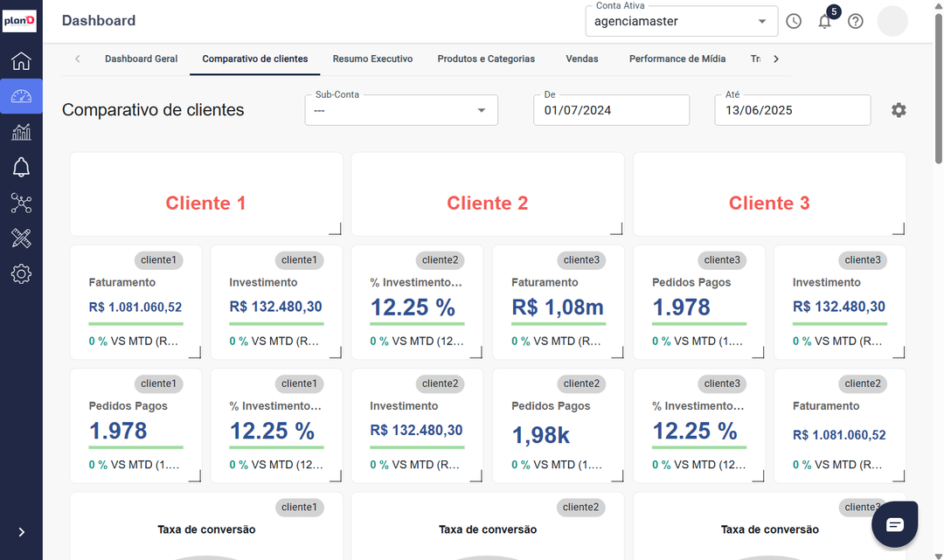944x560 pixels.
Task: Click the cliente3 tag on Pedidos Pagos card
Action: (722, 259)
